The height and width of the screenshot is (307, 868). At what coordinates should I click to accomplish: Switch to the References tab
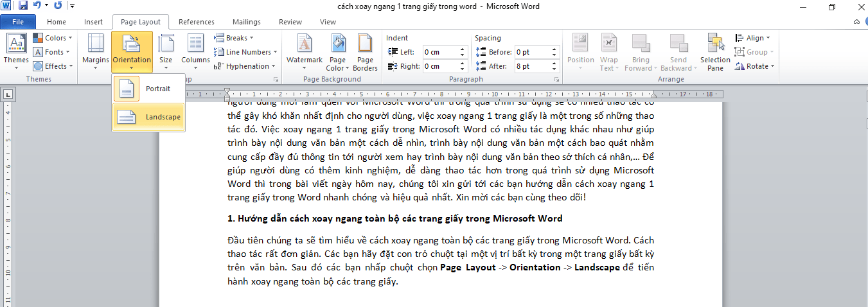click(x=197, y=22)
